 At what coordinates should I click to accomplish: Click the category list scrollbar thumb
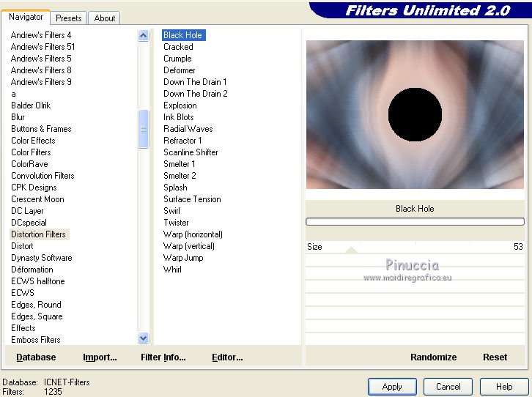point(144,129)
